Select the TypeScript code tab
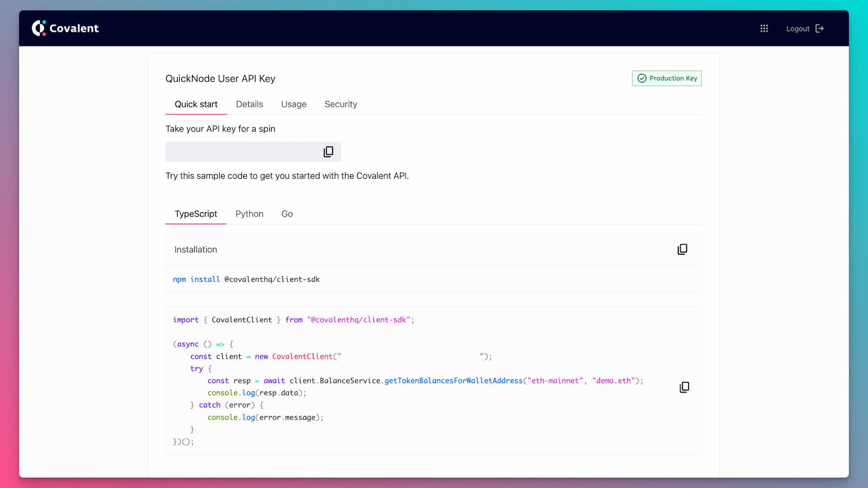 click(x=196, y=214)
